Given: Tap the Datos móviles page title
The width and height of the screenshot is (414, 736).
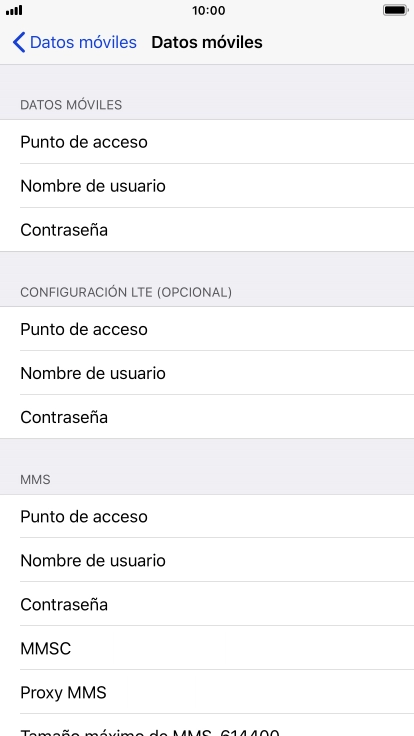Looking at the screenshot, I should 207,42.
